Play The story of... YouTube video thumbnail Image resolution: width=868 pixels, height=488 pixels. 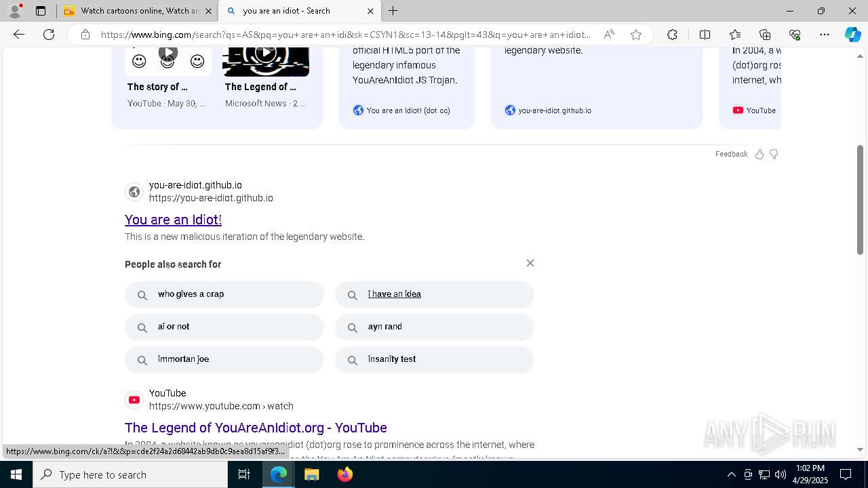(168, 62)
